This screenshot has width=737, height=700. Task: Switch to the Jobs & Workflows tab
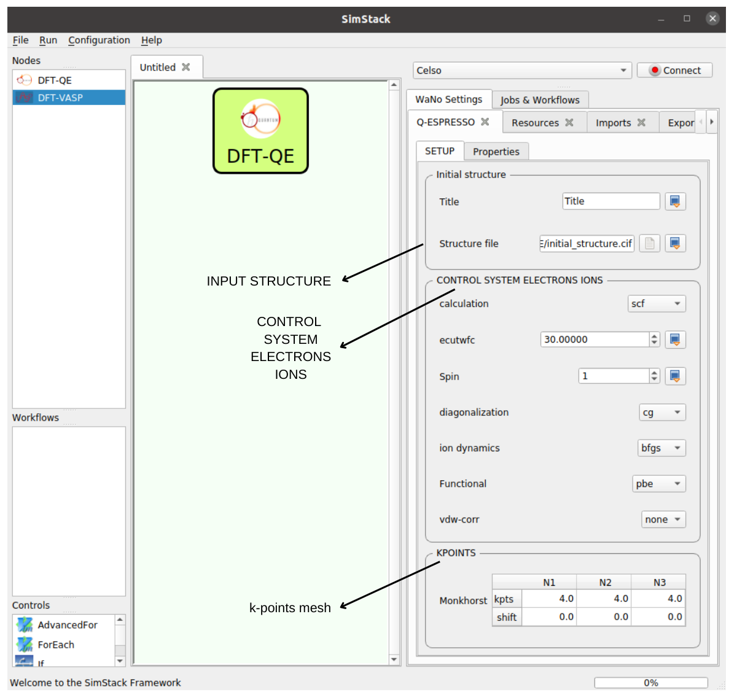point(540,99)
